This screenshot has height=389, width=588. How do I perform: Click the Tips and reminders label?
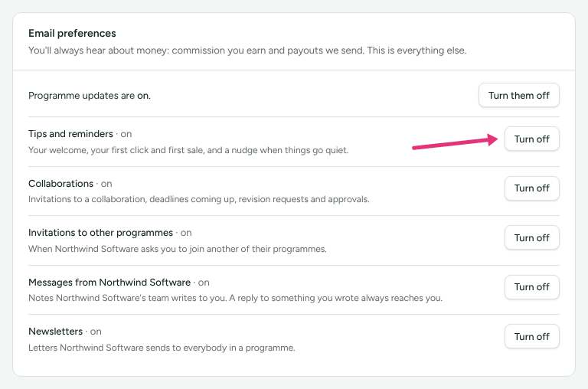[x=70, y=134]
